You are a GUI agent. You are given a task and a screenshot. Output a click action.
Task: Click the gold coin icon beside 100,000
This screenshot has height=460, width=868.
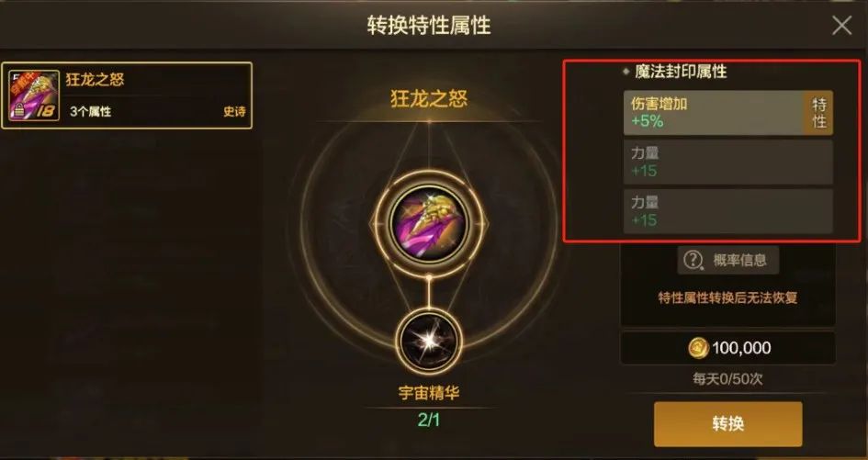[699, 348]
